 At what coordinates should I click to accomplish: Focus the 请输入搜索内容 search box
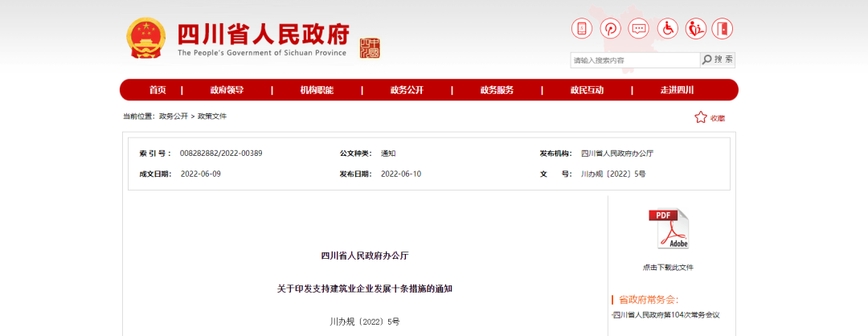pos(635,60)
